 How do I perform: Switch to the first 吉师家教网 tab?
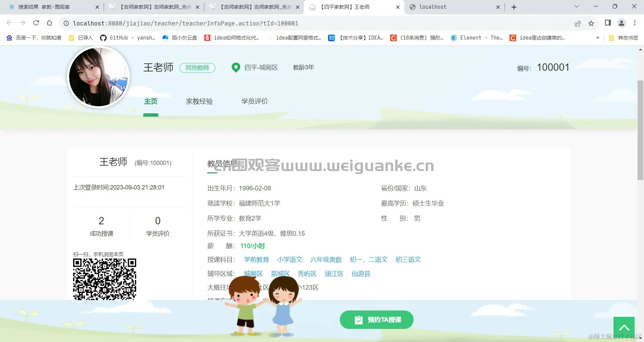(153, 7)
